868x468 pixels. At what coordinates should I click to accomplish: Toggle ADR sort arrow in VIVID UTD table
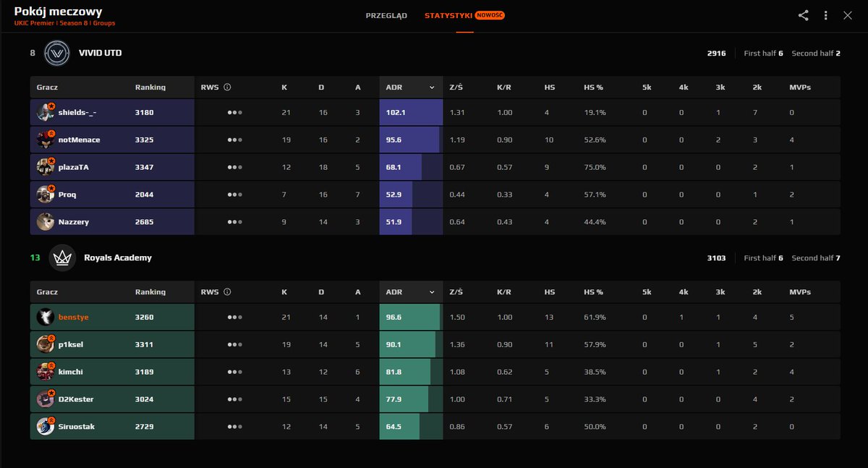pyautogui.click(x=432, y=88)
